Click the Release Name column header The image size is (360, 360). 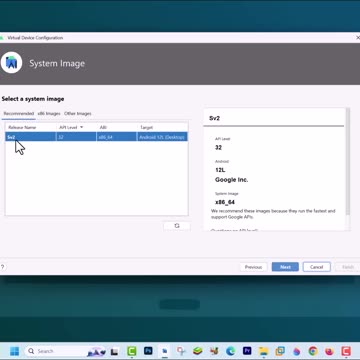point(31,127)
